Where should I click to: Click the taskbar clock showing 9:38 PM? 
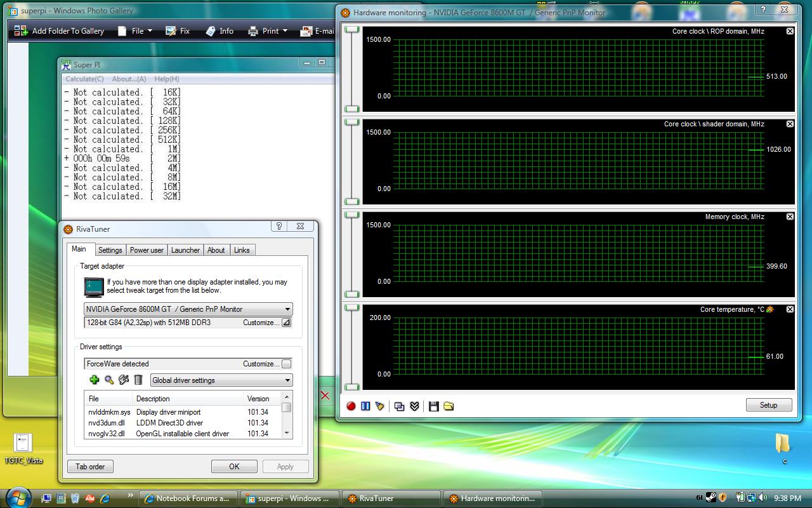[x=788, y=498]
